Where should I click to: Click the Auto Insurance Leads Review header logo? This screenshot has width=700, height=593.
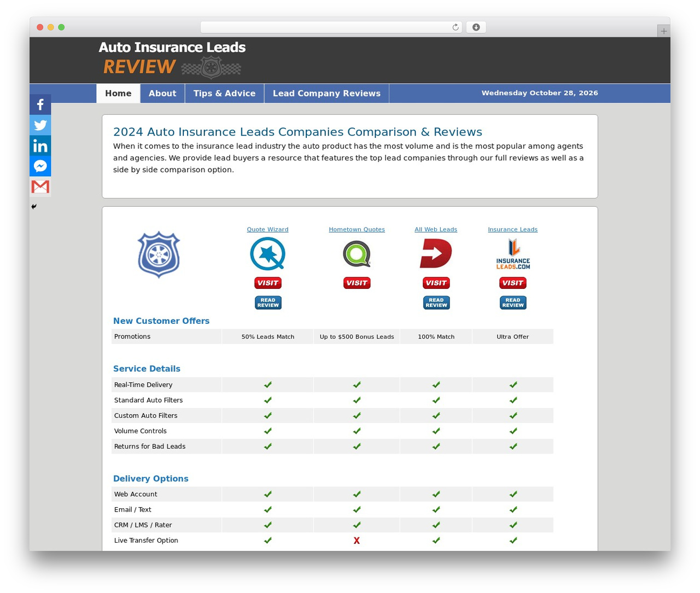[172, 60]
